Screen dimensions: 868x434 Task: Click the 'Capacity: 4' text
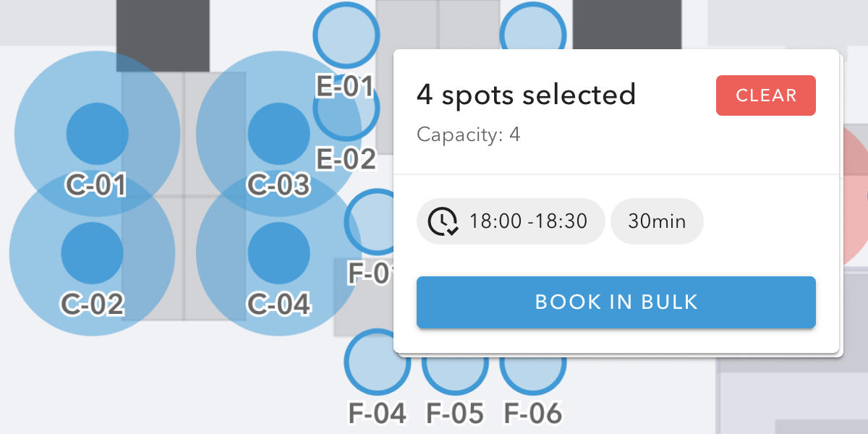click(469, 135)
